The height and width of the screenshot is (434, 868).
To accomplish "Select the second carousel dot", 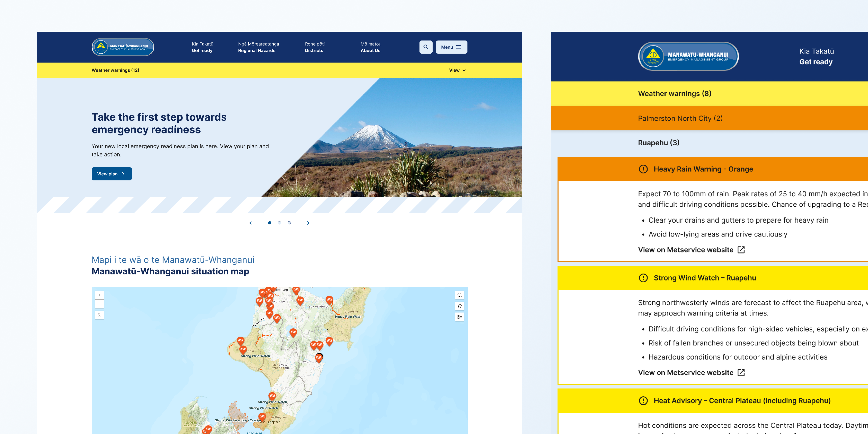I will click(279, 223).
